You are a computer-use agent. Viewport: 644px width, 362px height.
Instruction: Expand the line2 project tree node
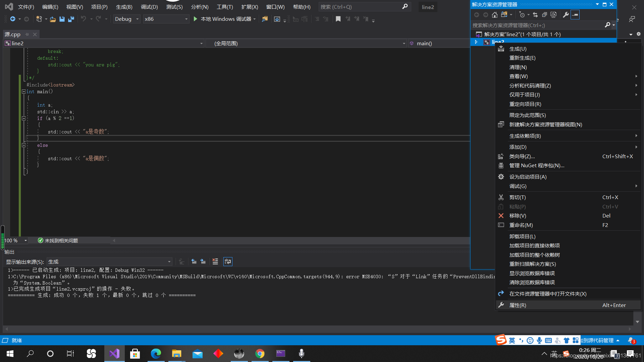pos(476,42)
